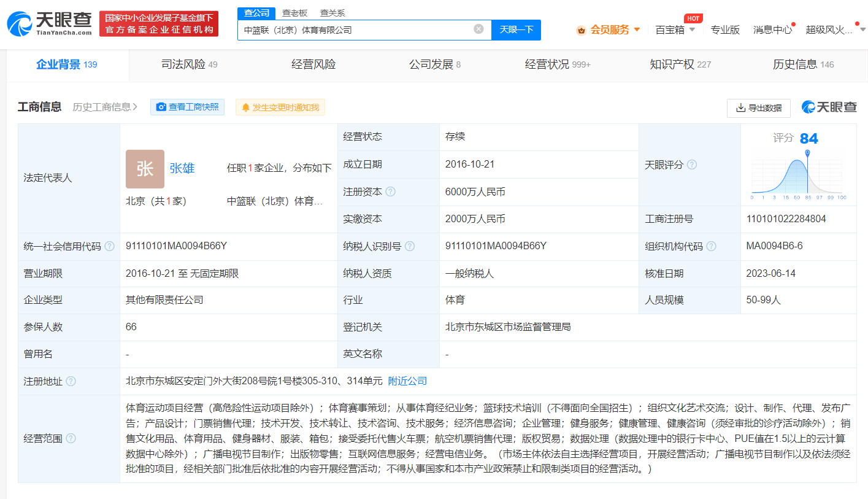This screenshot has height=499, width=868.
Task: Expand 历史工商信息 link
Action: coord(105,107)
